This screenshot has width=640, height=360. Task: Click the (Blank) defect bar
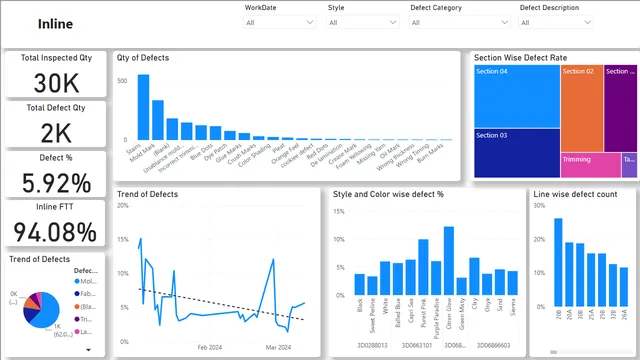coord(172,129)
